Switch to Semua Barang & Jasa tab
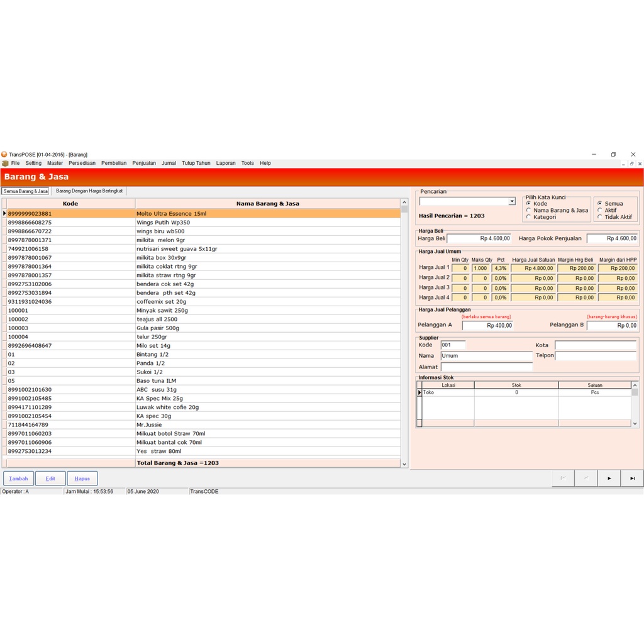 click(25, 191)
